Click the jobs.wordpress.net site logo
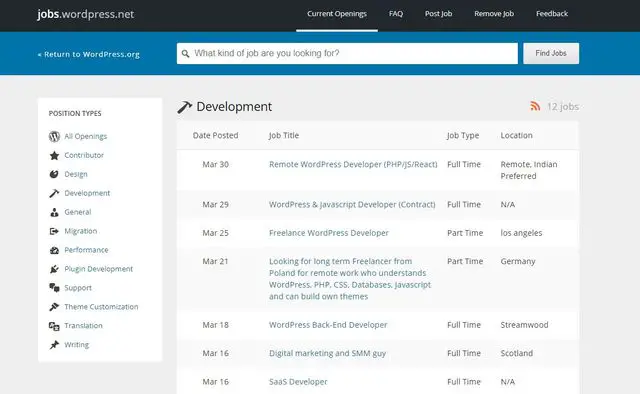Image resolution: width=640 pixels, height=394 pixels. coord(86,14)
